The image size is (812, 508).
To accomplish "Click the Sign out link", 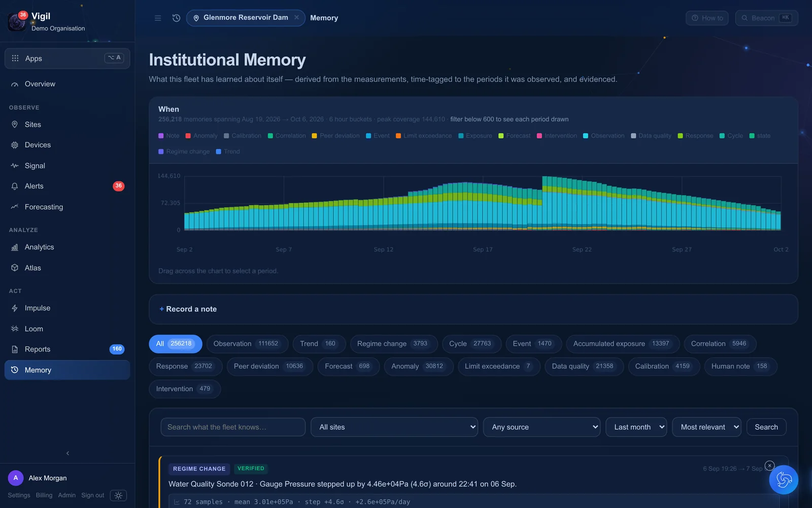I will (92, 495).
